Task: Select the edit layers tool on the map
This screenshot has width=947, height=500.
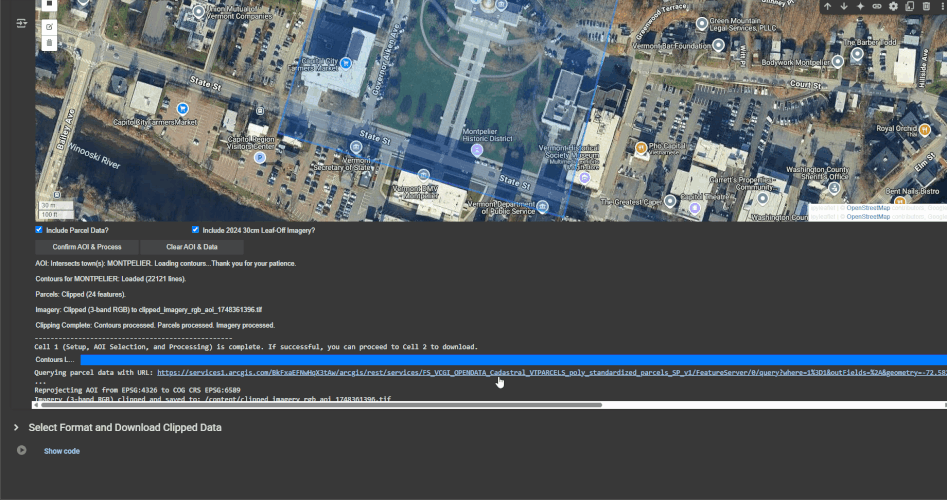Action: [49, 27]
